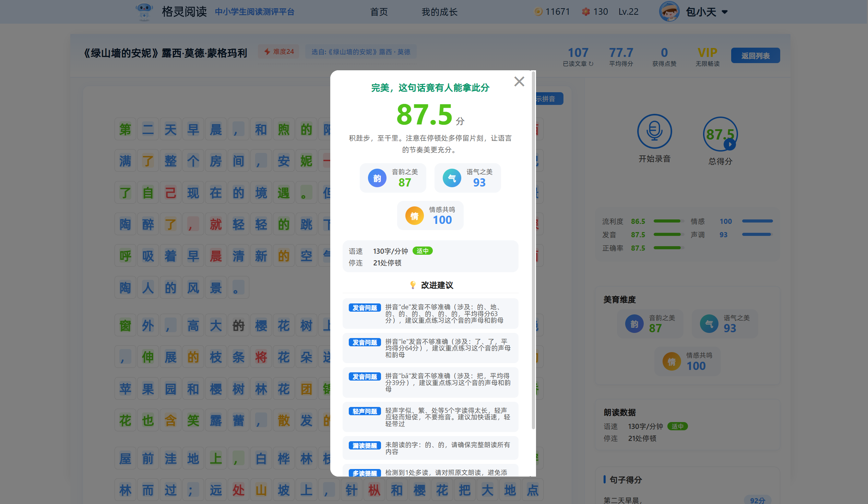Click the 发音问题 tag about "le"
Image resolution: width=868 pixels, height=504 pixels.
coord(365,342)
